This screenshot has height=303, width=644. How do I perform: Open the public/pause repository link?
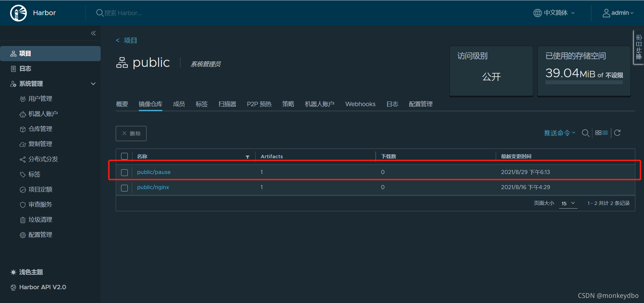[x=154, y=172]
